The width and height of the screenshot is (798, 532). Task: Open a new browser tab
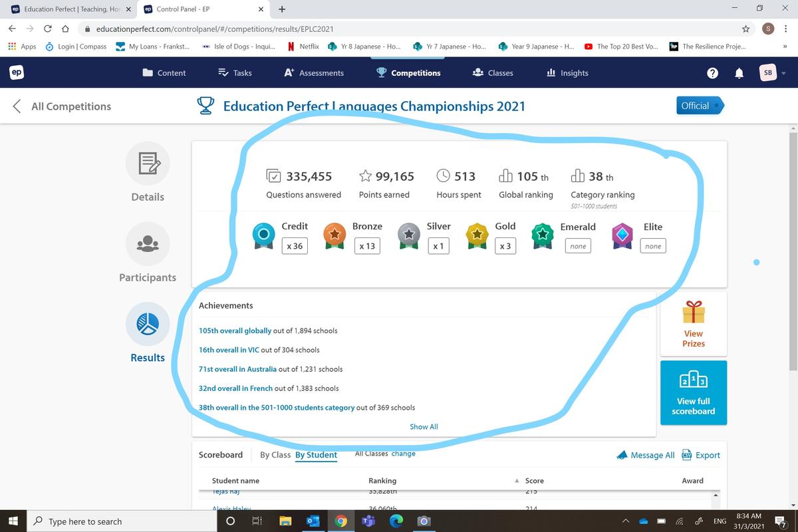282,9
